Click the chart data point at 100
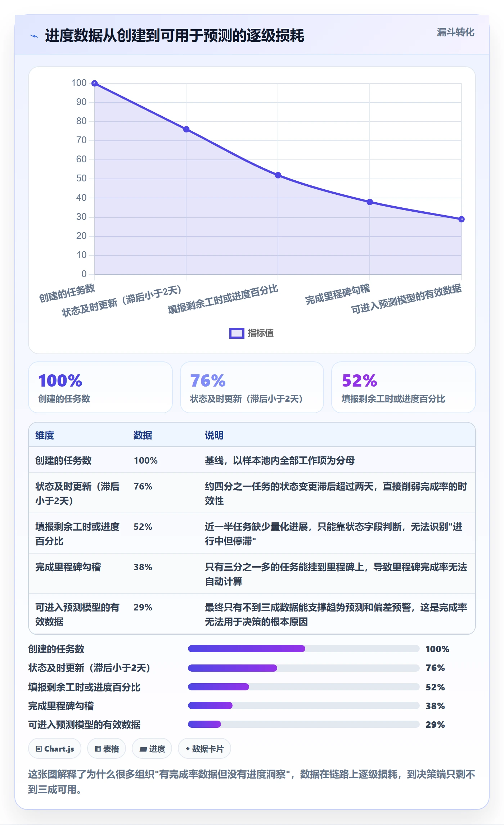 pos(95,84)
